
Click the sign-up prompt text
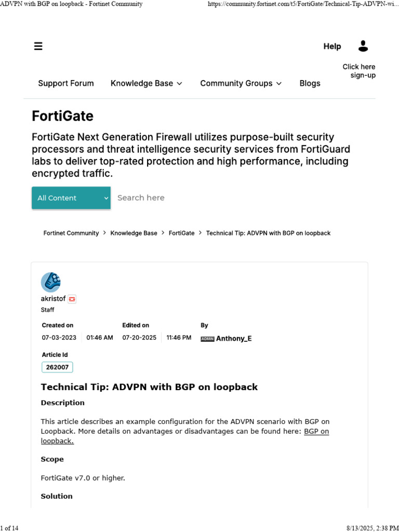pyautogui.click(x=359, y=71)
